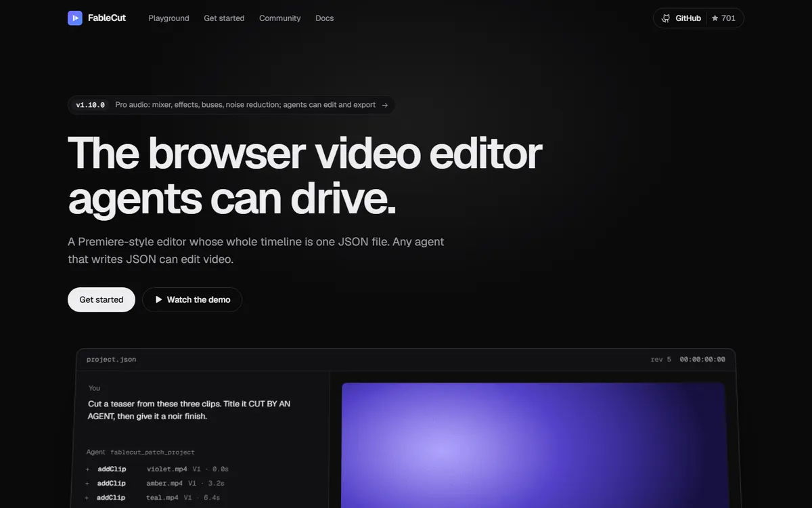Play the Watch the demo video
Image resolution: width=812 pixels, height=508 pixels.
[x=192, y=299]
